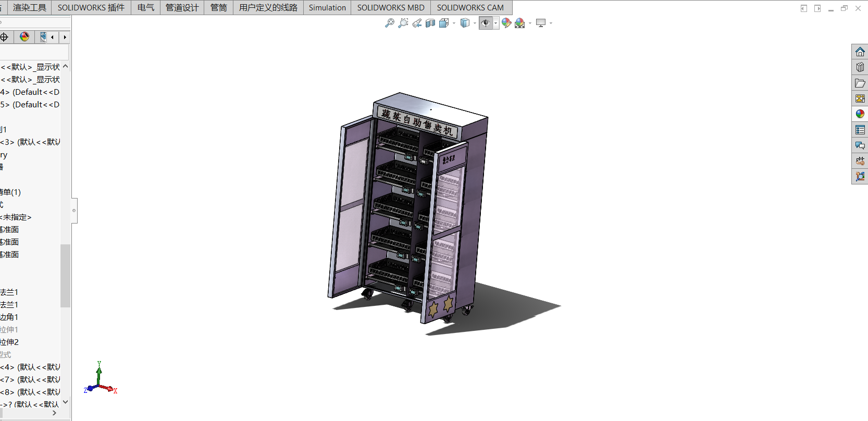Viewport: 868px width, 421px height.
Task: Open the Hide/Show Items dropdown arrow
Action: click(495, 23)
